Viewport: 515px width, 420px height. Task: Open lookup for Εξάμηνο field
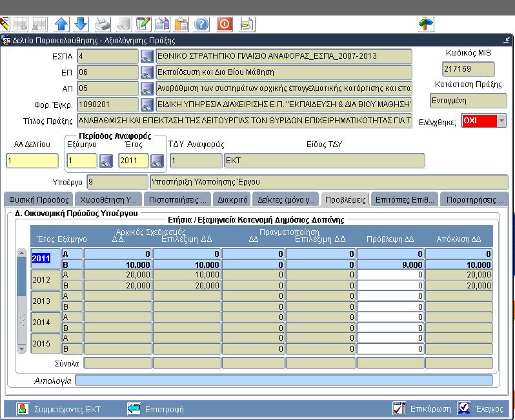[106, 161]
